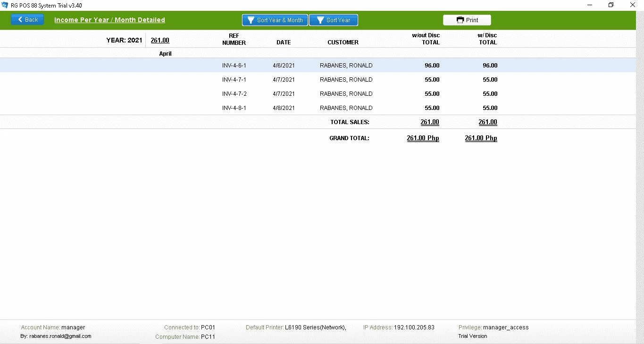Image resolution: width=644 pixels, height=344 pixels.
Task: Click the DATE column header
Action: (x=284, y=42)
